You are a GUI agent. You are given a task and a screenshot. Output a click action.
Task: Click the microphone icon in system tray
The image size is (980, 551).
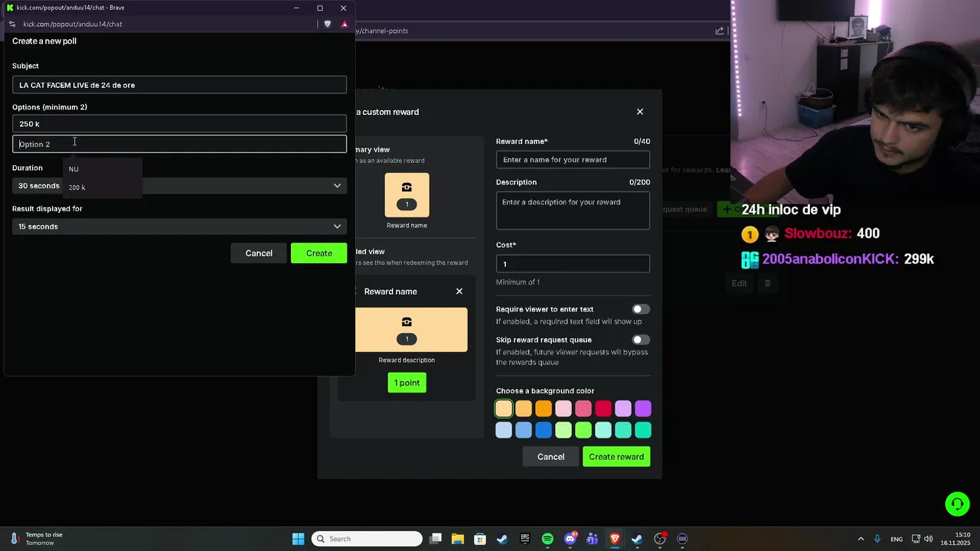[x=877, y=539]
